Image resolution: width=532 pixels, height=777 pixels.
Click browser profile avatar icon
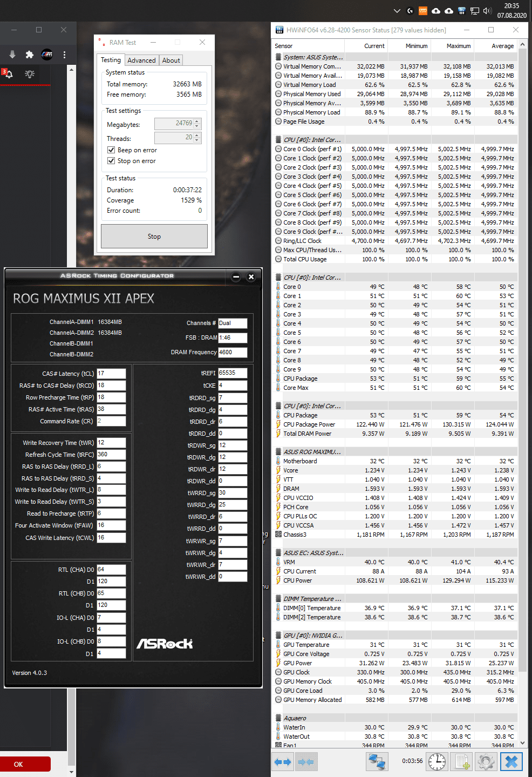click(x=47, y=55)
